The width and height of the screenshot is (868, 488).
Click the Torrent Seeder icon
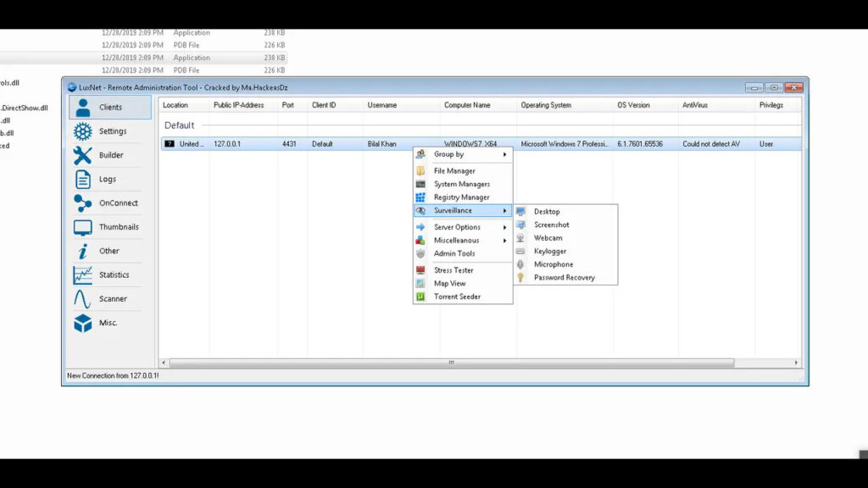[x=420, y=297]
